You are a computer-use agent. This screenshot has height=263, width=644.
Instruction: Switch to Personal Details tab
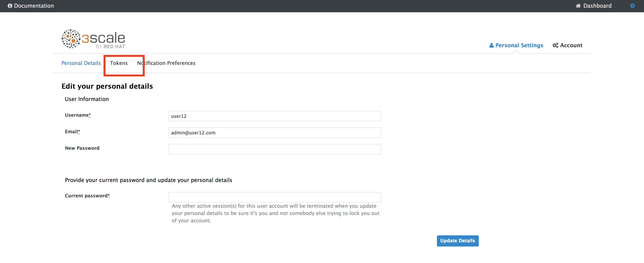[81, 63]
